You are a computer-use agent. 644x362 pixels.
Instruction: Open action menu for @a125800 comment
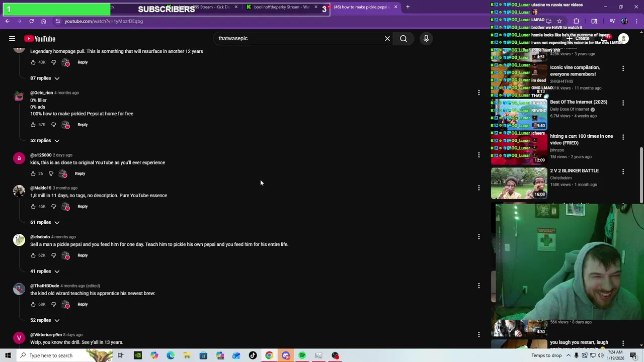point(479,155)
